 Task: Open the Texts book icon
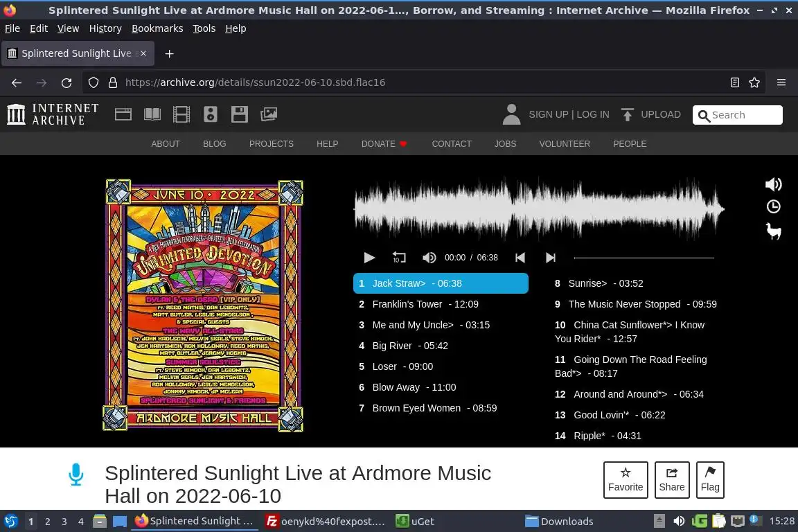point(152,114)
